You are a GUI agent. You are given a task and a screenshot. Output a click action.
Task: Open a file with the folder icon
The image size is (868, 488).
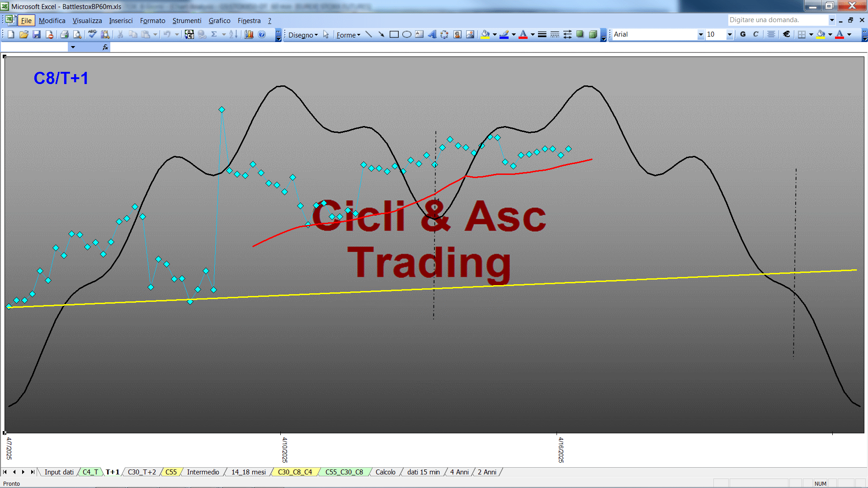pos(24,34)
